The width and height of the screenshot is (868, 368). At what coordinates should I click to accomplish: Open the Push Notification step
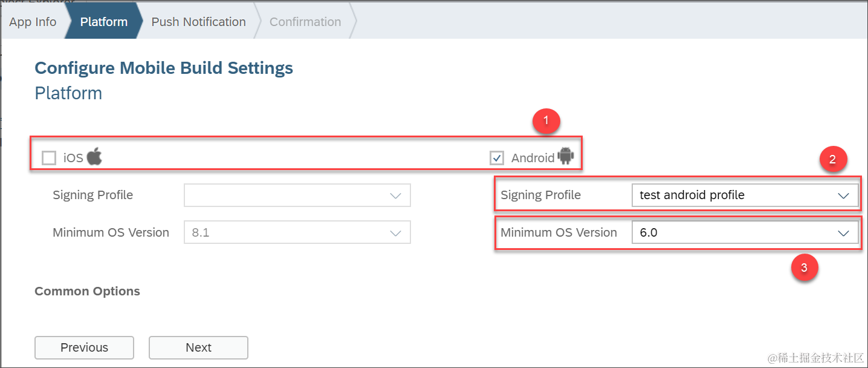(198, 22)
